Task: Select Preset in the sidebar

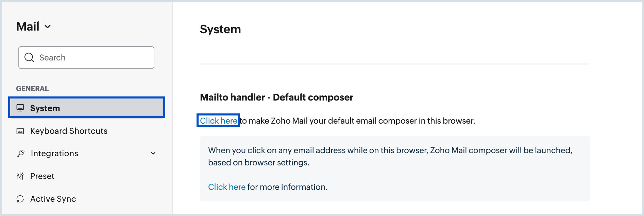Action: pyautogui.click(x=42, y=176)
